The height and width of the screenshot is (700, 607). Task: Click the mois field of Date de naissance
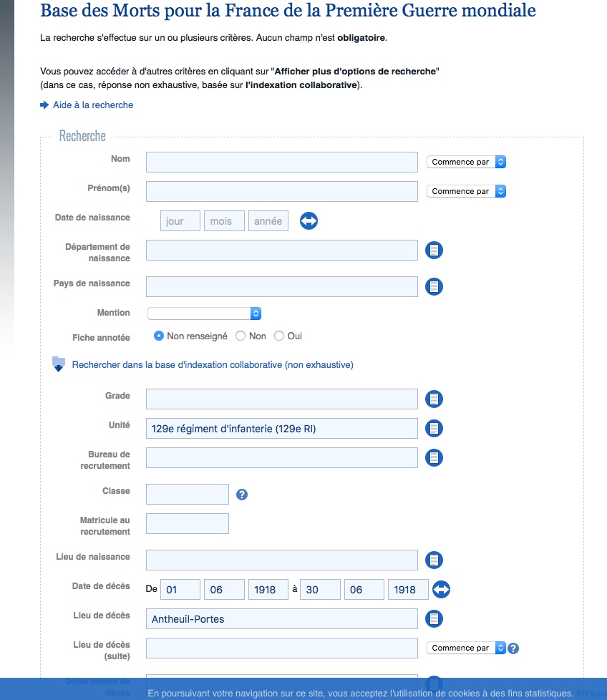pyautogui.click(x=224, y=221)
